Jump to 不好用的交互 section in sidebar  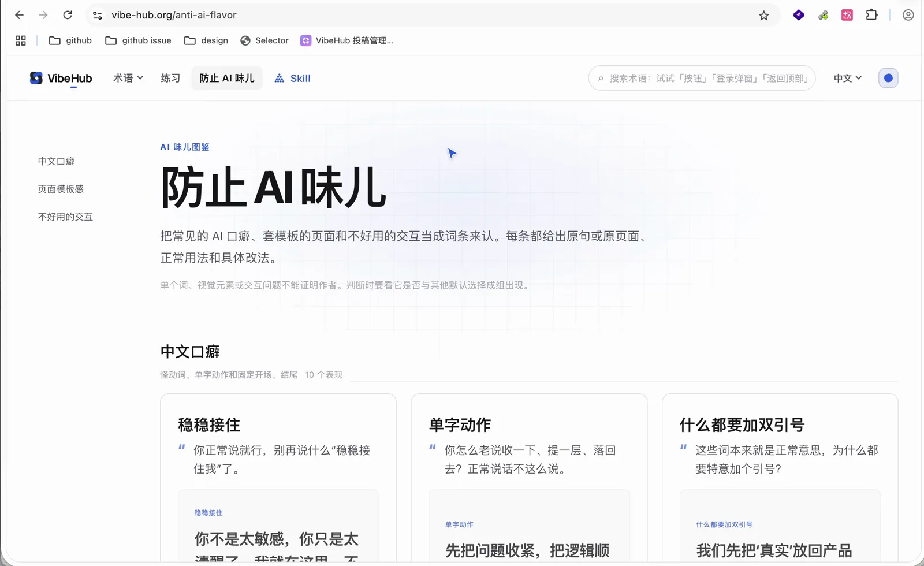65,217
